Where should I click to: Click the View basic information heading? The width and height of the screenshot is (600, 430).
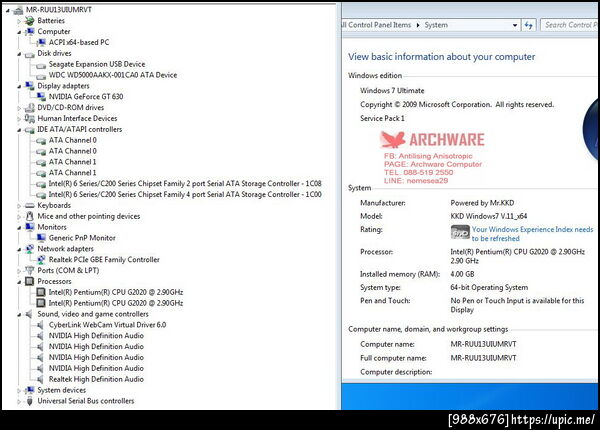tap(442, 57)
